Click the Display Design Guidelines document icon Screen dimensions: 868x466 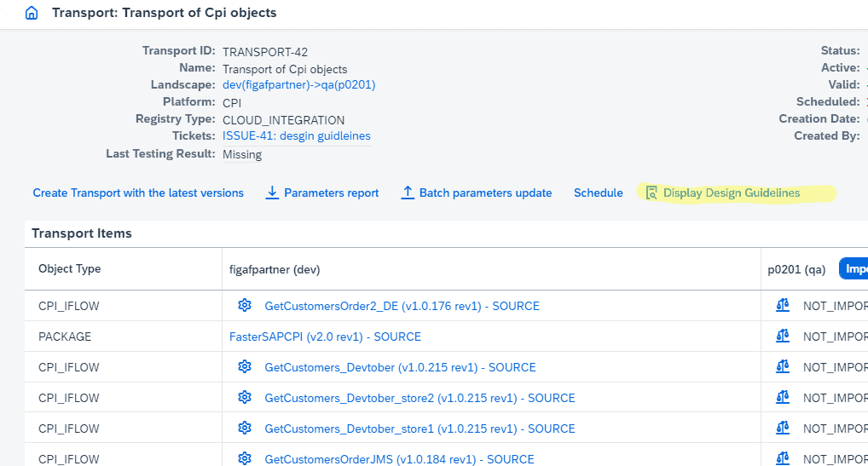pyautogui.click(x=651, y=193)
